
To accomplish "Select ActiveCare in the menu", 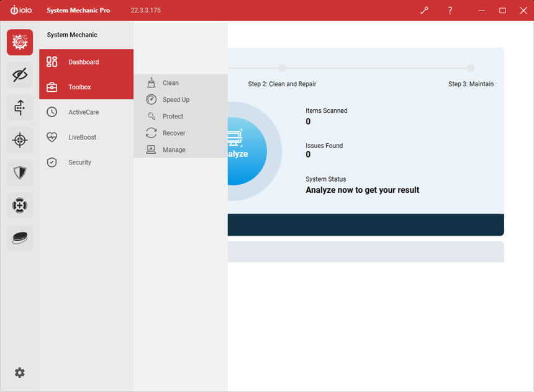I will (x=86, y=112).
